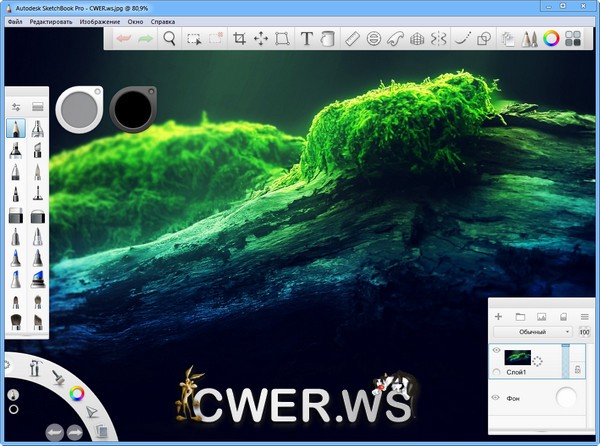Open the Изображение menu
This screenshot has width=600, height=446.
[x=100, y=21]
